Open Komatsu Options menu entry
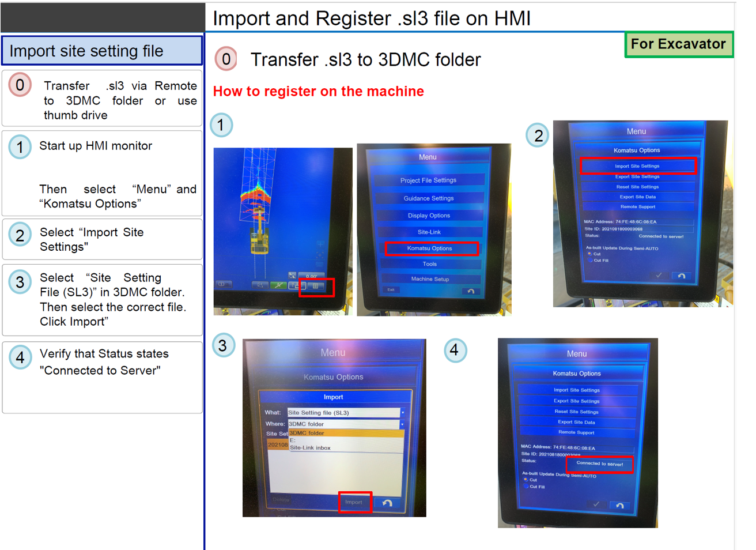756x550 pixels. tap(430, 248)
